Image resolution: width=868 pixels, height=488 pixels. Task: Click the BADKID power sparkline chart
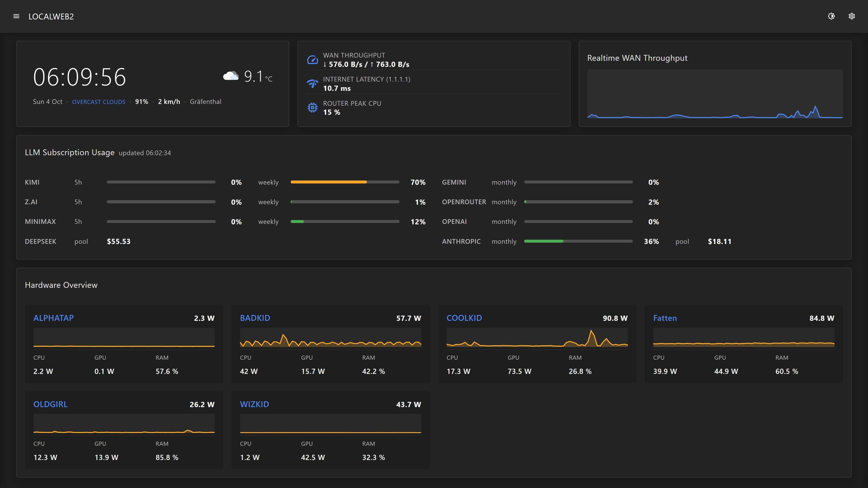(x=330, y=338)
